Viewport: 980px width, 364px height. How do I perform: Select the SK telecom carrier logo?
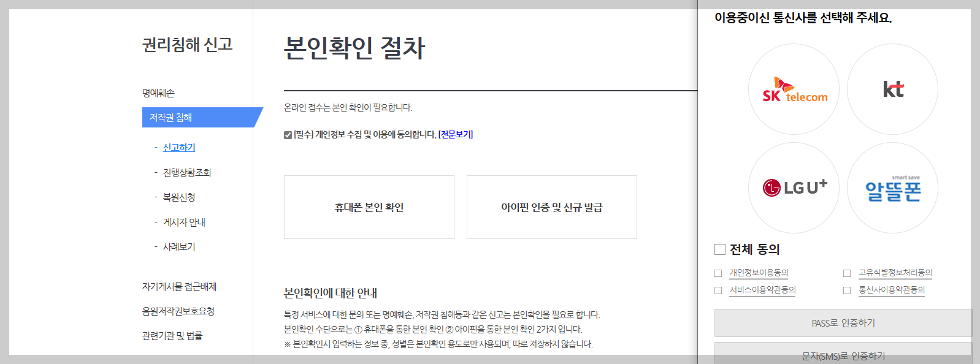click(x=794, y=89)
